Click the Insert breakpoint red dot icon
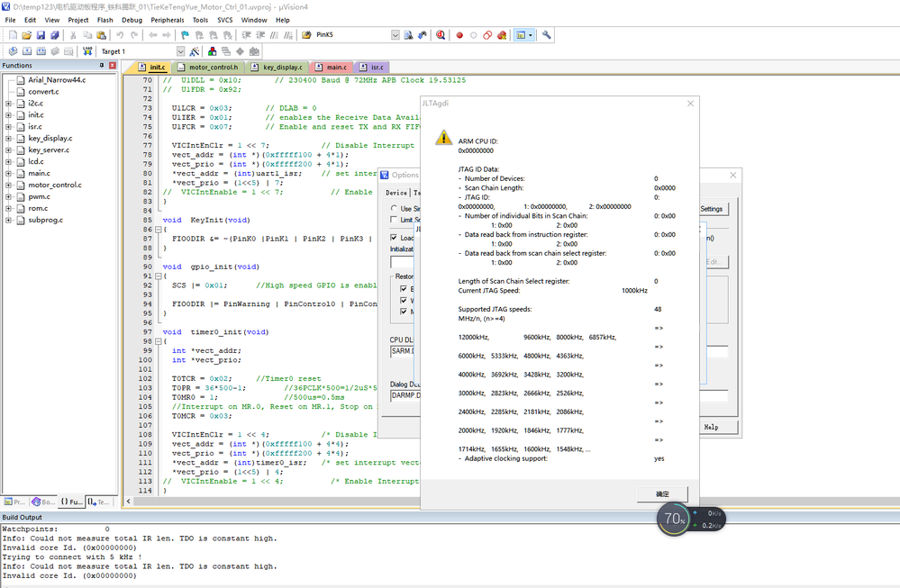The width and height of the screenshot is (900, 588). coord(459,35)
